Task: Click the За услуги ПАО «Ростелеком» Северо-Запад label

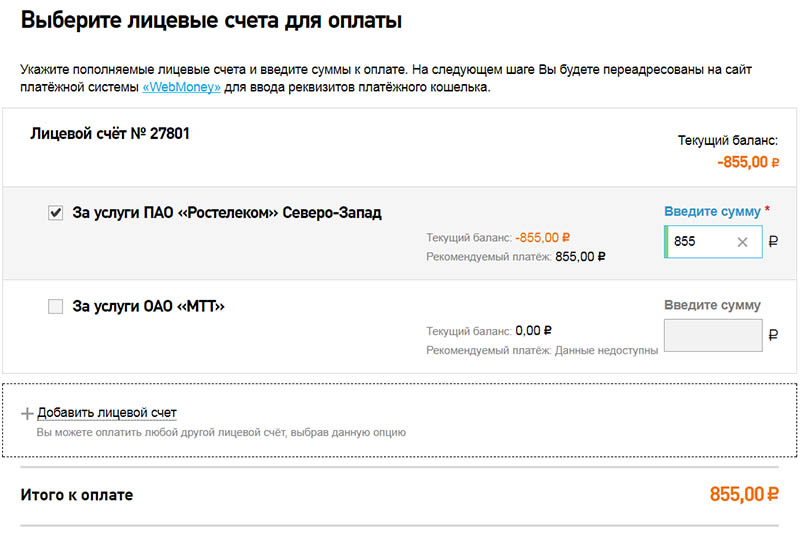Action: pos(227,212)
